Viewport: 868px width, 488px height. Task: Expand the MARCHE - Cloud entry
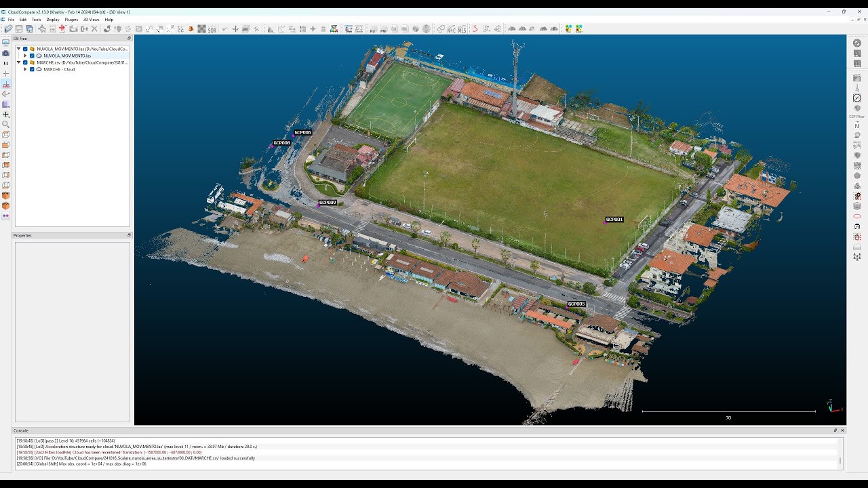pos(25,69)
